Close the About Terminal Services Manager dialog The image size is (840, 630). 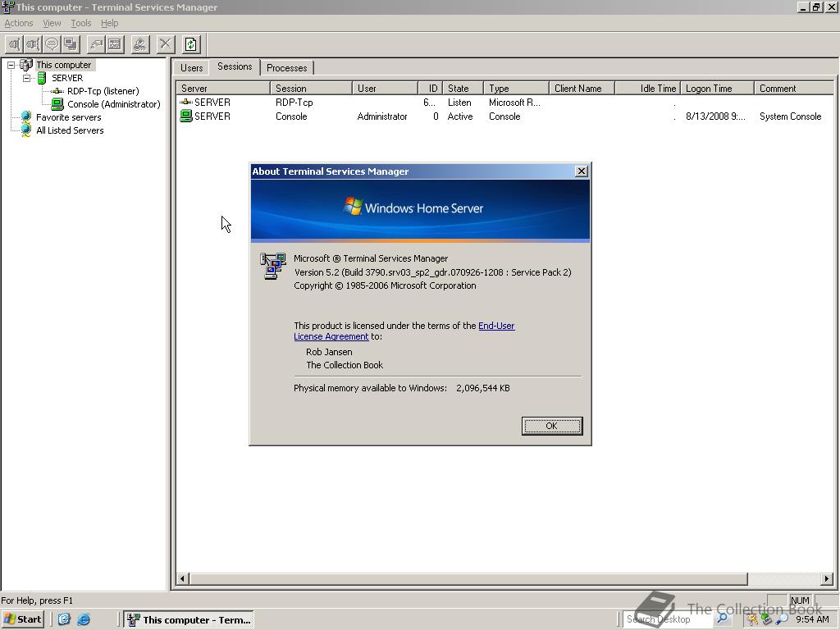(582, 171)
